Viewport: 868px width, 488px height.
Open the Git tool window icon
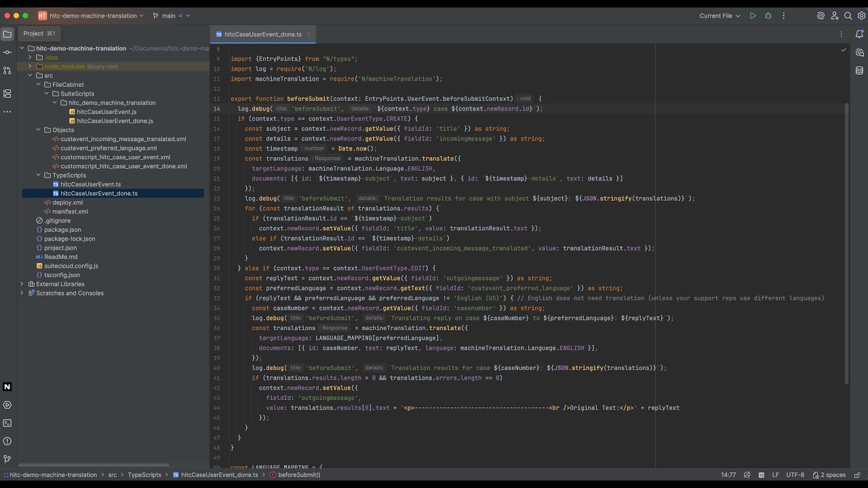[7, 459]
